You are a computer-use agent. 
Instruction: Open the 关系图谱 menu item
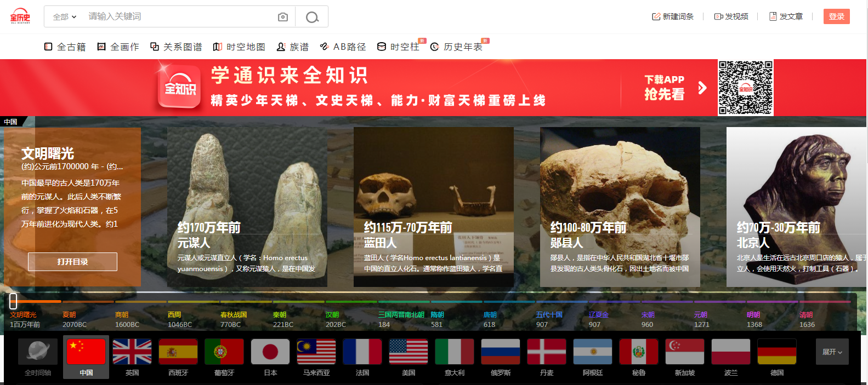176,47
